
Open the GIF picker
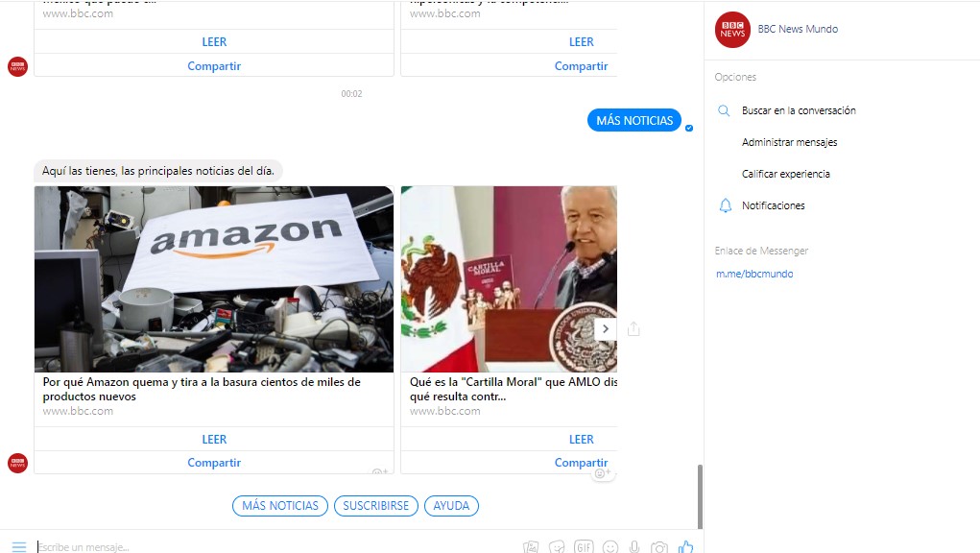coord(584,547)
